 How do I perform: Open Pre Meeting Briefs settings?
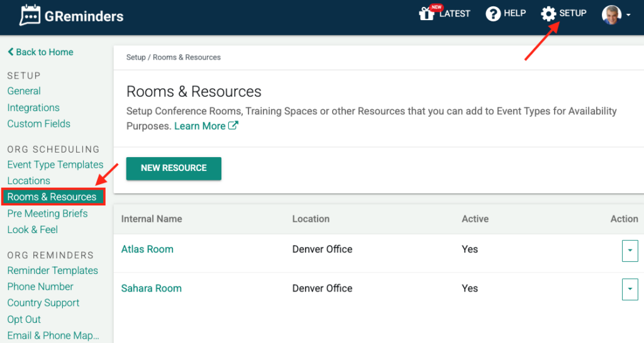tap(48, 214)
